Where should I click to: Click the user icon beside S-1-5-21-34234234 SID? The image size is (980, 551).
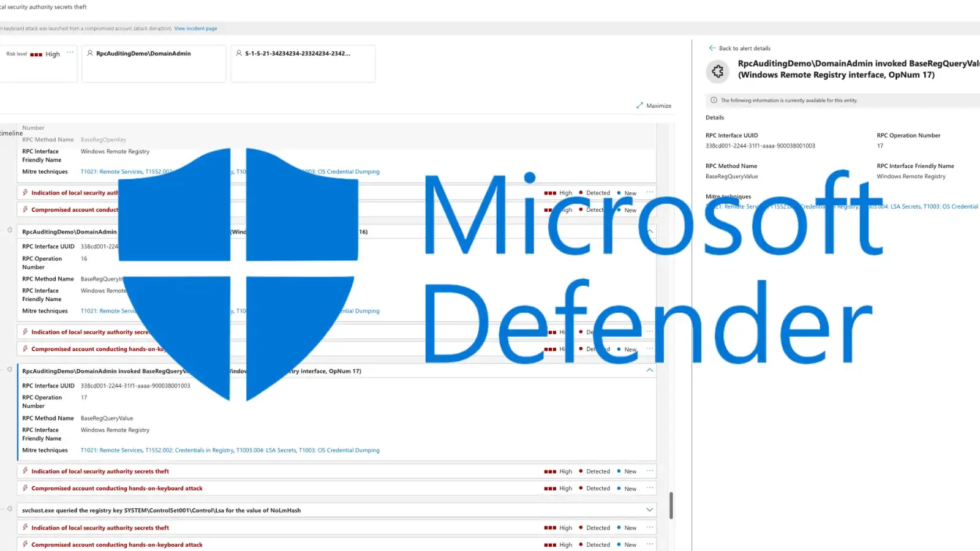coord(239,53)
